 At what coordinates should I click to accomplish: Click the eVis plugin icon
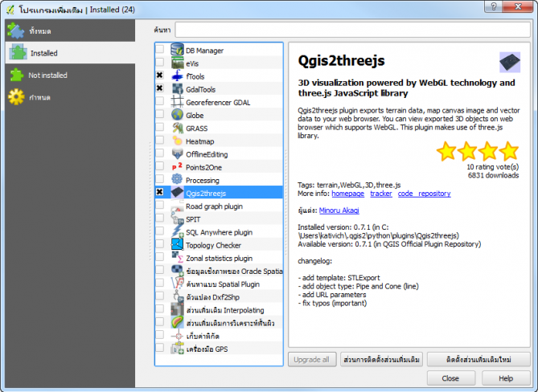pos(177,63)
